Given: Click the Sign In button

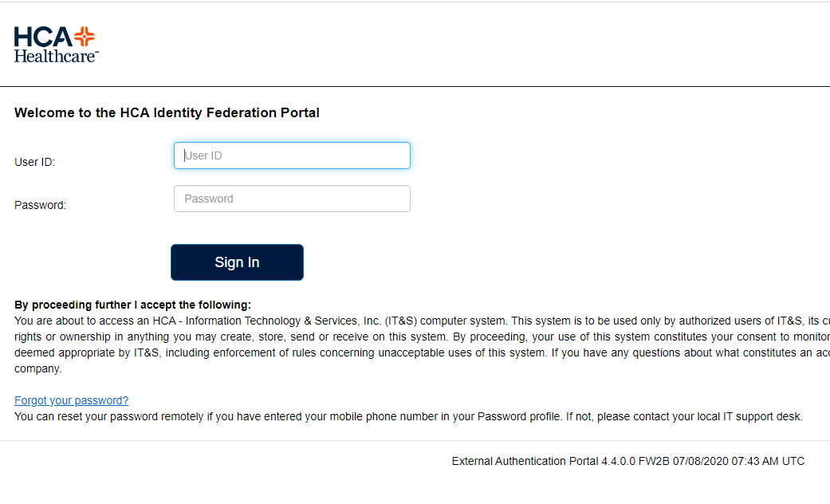Looking at the screenshot, I should [x=237, y=262].
